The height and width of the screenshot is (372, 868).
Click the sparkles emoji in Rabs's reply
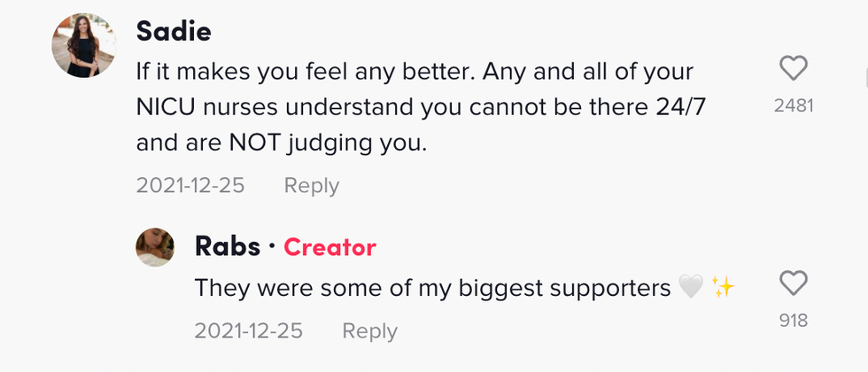723,288
